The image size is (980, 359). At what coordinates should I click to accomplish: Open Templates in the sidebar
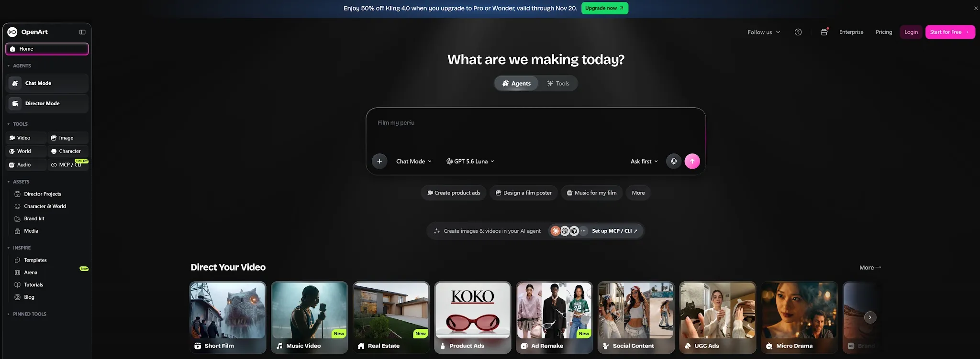(35, 260)
